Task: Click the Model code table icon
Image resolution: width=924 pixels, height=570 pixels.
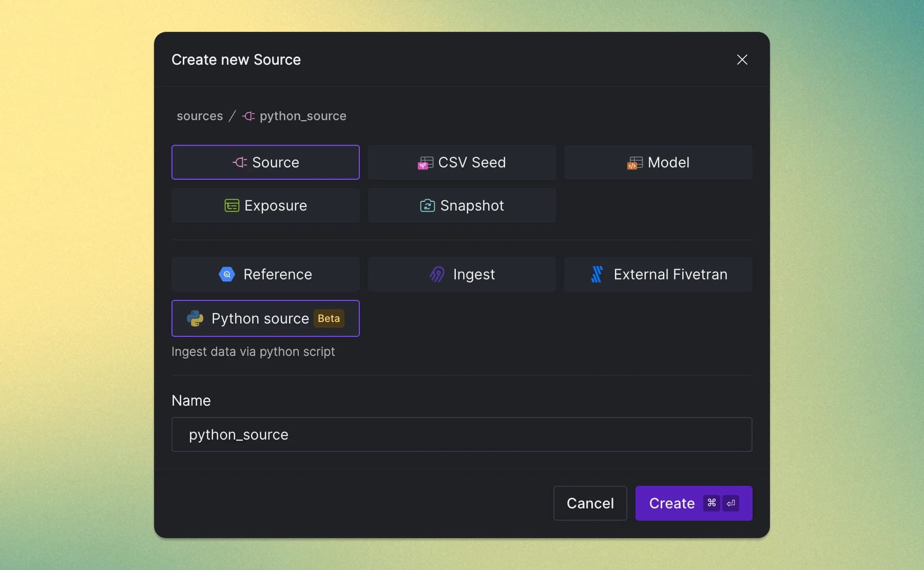Action: (635, 163)
